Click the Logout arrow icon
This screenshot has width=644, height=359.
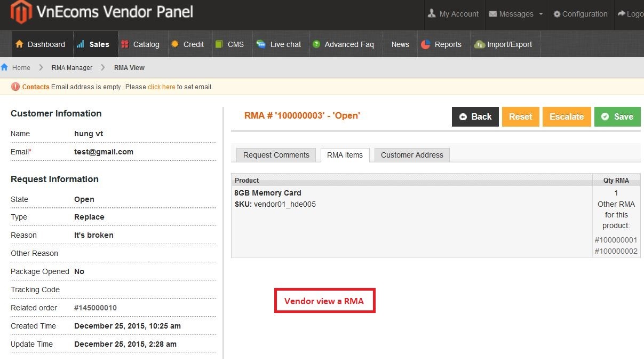(x=622, y=14)
